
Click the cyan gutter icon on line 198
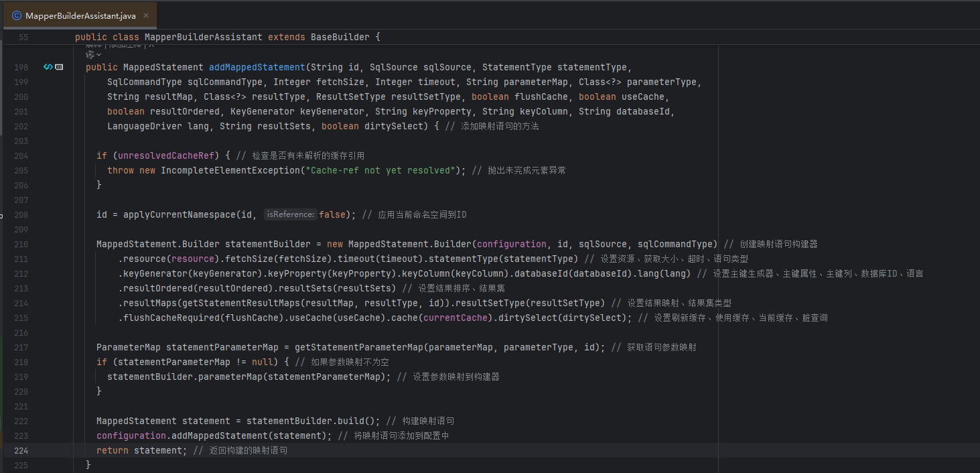tap(48, 67)
